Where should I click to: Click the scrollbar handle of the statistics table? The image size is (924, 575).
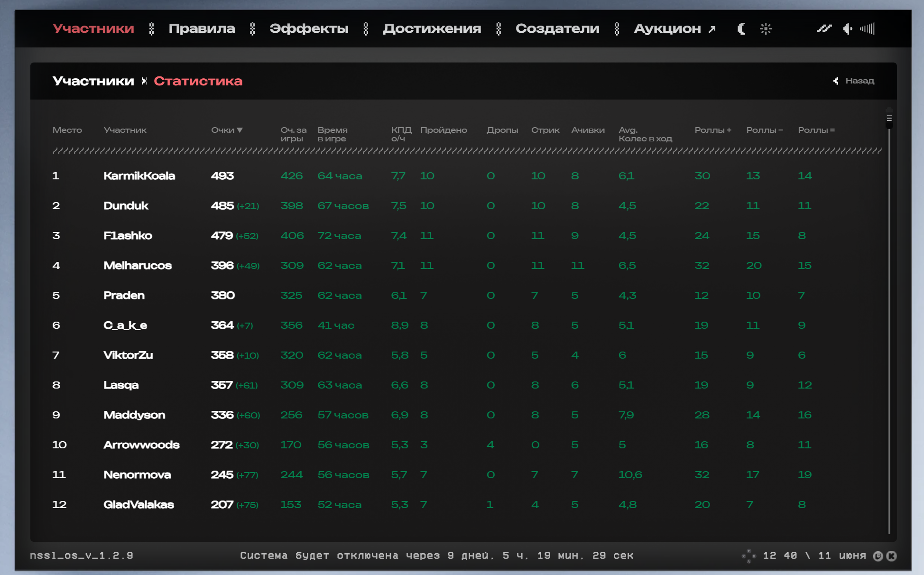(889, 119)
